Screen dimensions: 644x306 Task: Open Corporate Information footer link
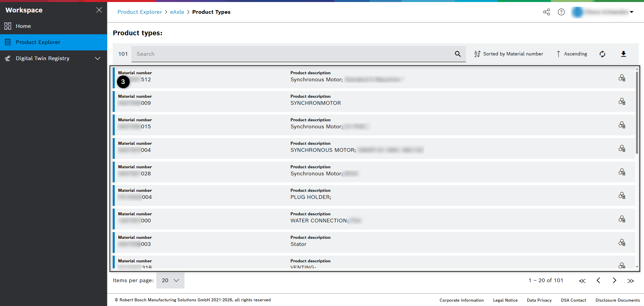(x=462, y=300)
